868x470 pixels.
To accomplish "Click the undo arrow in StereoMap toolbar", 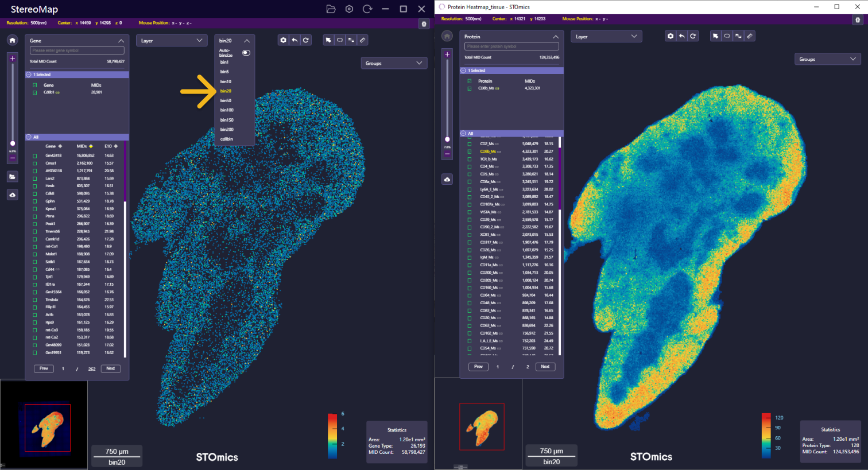I will coord(294,40).
